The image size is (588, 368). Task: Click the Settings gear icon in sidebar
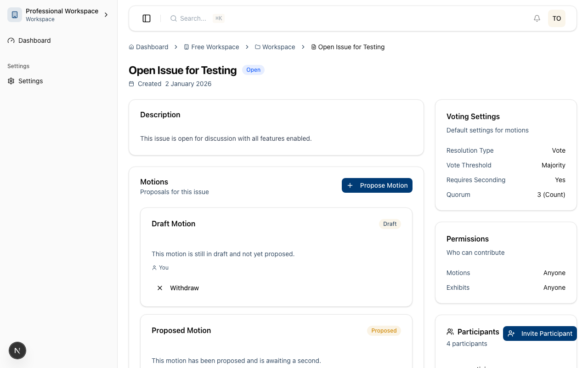click(11, 81)
